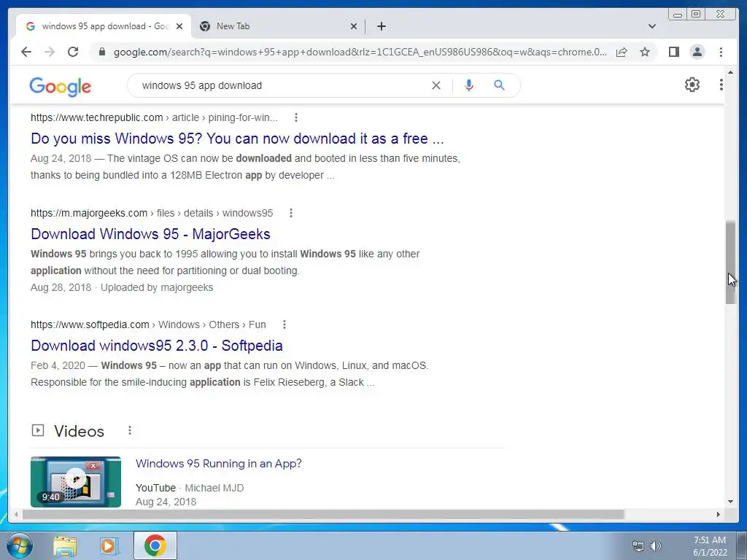
Task: Click the horizontal scrollbar thumb
Action: point(323,514)
